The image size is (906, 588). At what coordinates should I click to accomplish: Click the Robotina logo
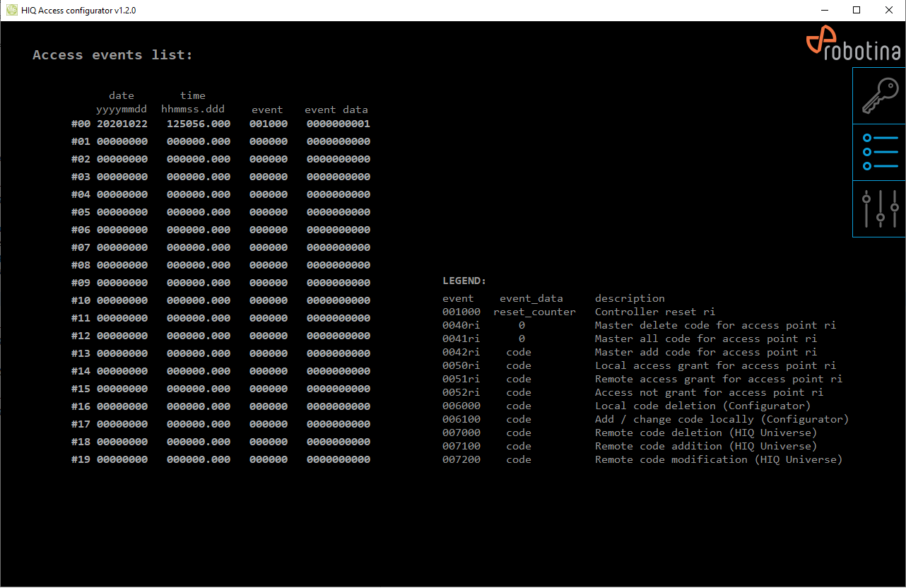point(854,44)
